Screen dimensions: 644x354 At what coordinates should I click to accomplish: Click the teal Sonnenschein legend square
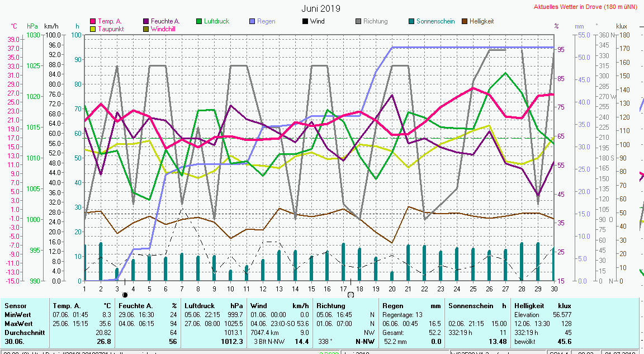pos(411,21)
